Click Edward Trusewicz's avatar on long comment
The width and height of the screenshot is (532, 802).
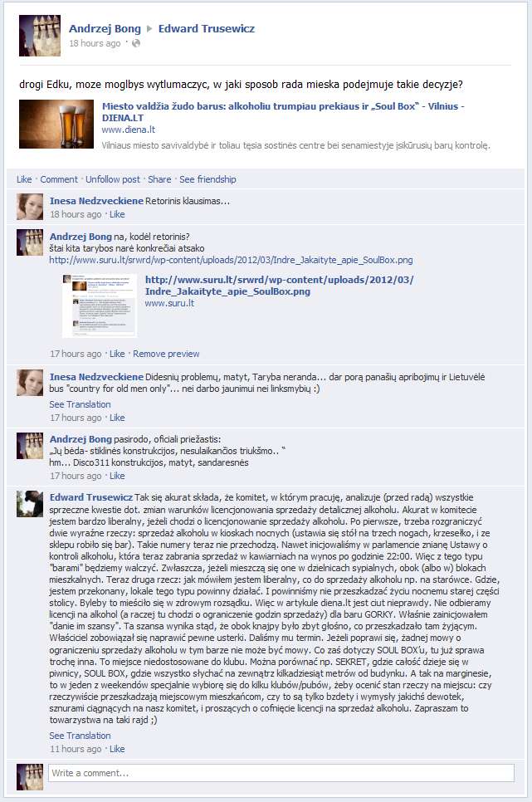(x=30, y=504)
